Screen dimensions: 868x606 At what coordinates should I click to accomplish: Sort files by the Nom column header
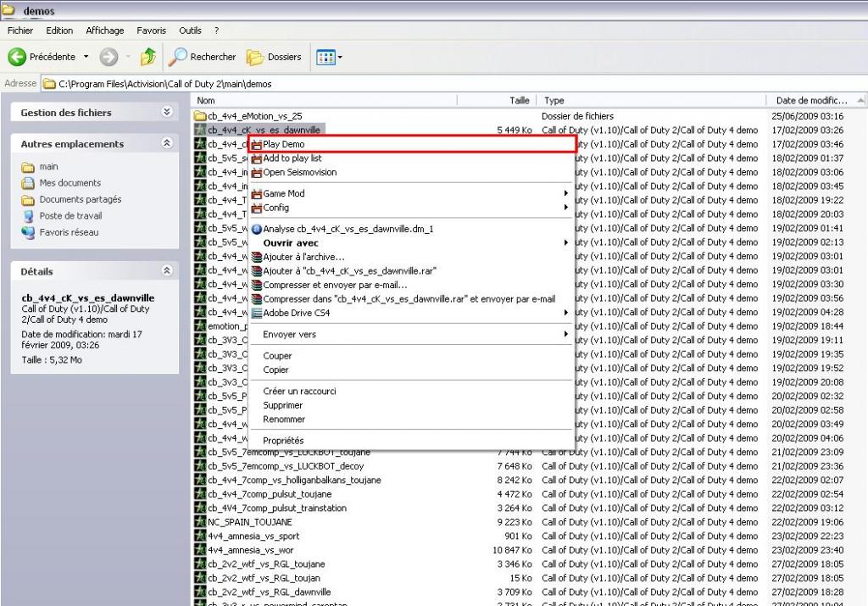click(x=325, y=101)
